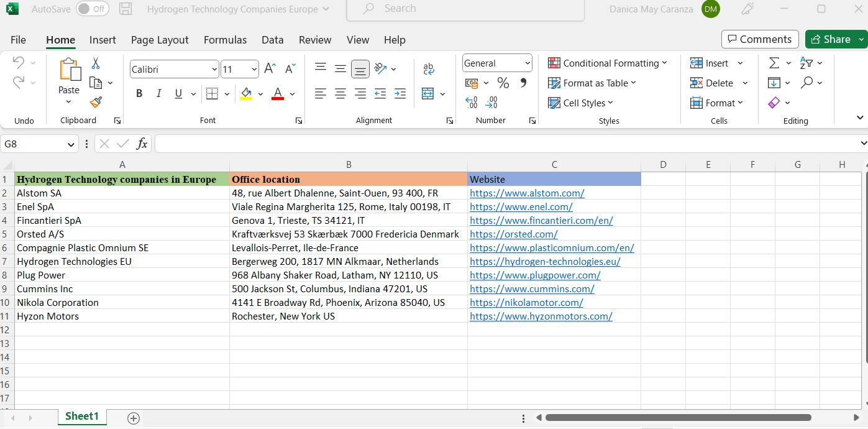Click Decrease Decimal icon
Viewport: 868px width, 429px height.
tap(491, 103)
